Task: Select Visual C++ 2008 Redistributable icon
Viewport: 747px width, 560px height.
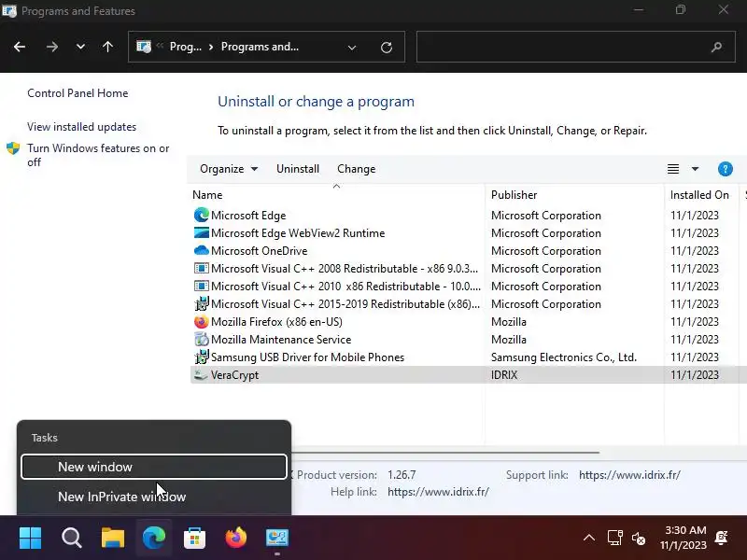Action: click(202, 269)
